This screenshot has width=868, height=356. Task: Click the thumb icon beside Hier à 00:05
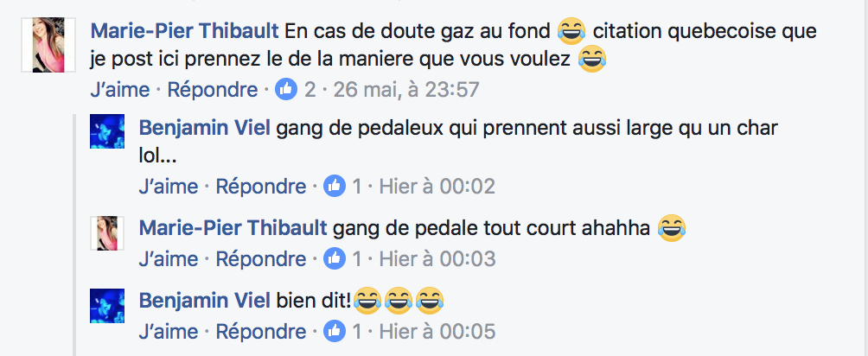[335, 331]
